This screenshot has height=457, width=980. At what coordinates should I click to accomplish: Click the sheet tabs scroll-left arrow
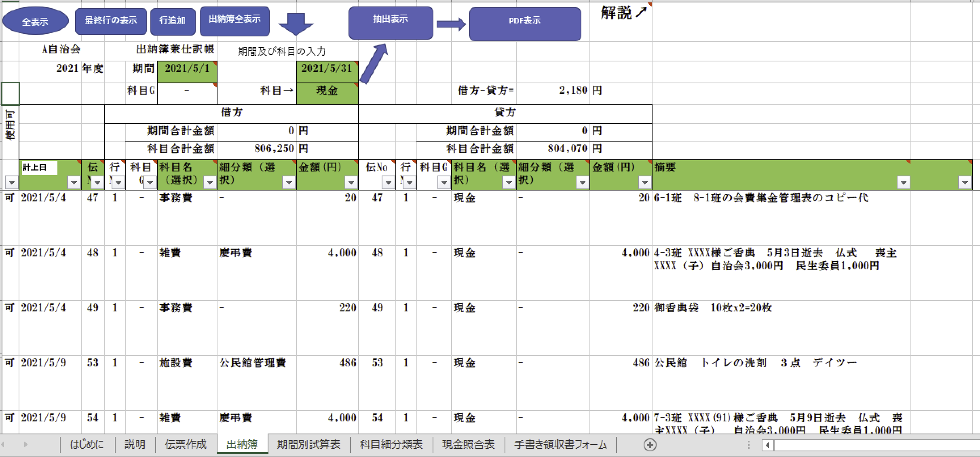[3, 445]
